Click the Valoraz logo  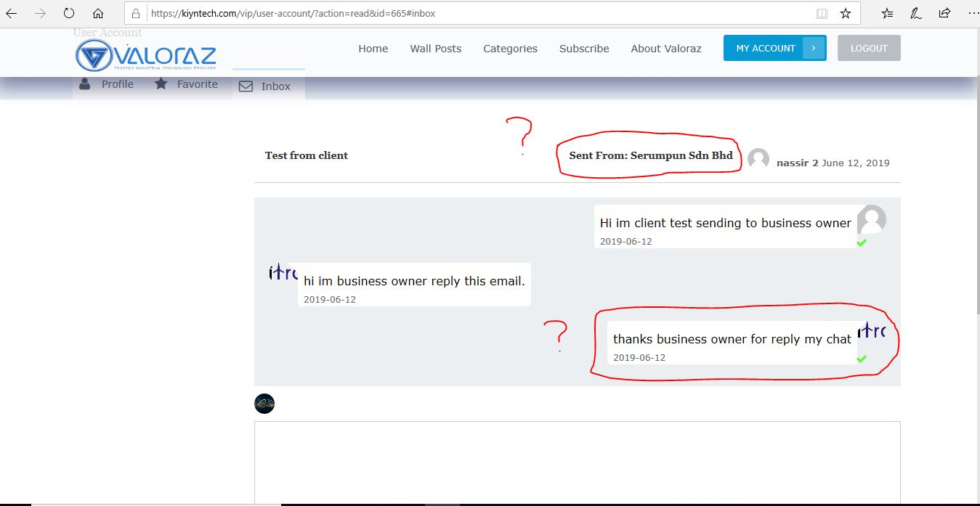pyautogui.click(x=146, y=55)
